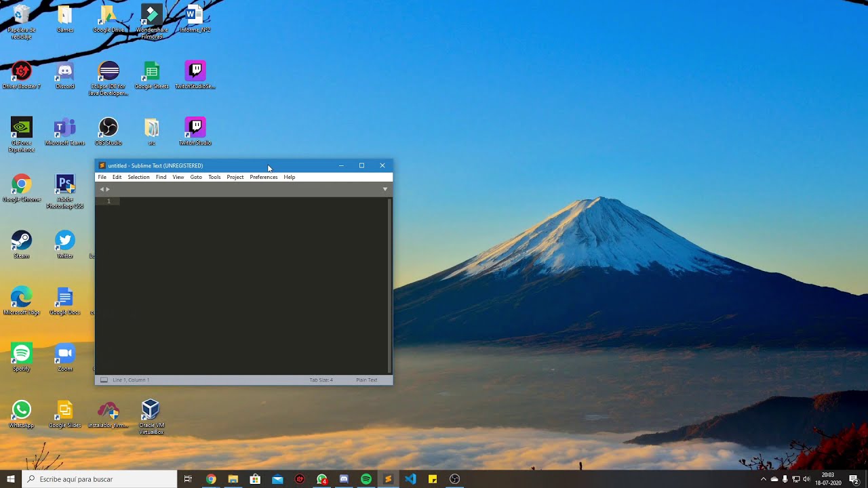Click the taskbar search box

click(x=100, y=479)
